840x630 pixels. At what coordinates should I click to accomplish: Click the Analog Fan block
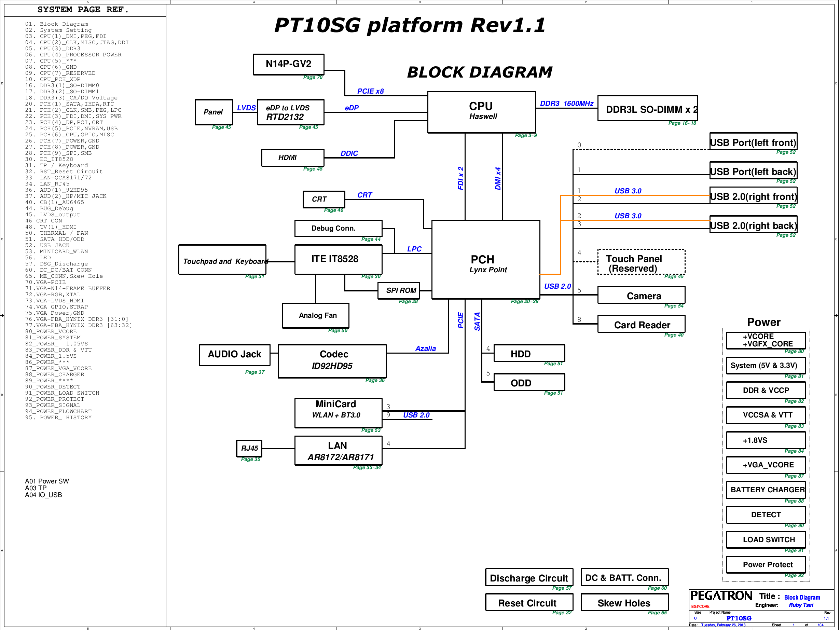[316, 316]
